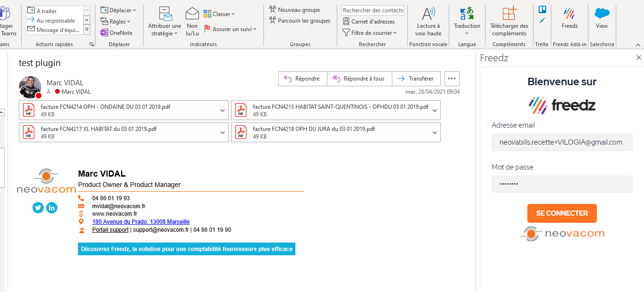Screen dimensions: 644x292
Task: Click the Répondre button
Action: click(x=303, y=79)
